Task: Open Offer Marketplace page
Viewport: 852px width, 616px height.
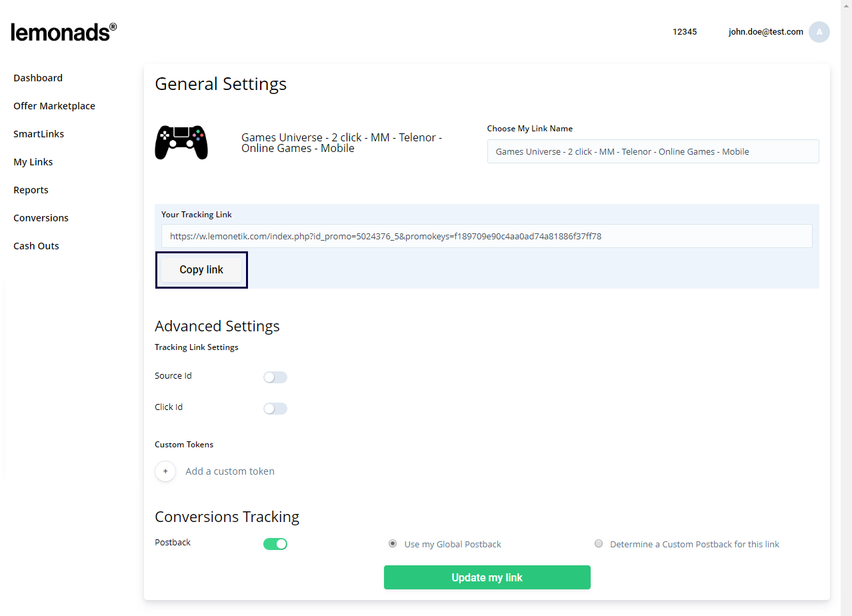Action: 54,106
